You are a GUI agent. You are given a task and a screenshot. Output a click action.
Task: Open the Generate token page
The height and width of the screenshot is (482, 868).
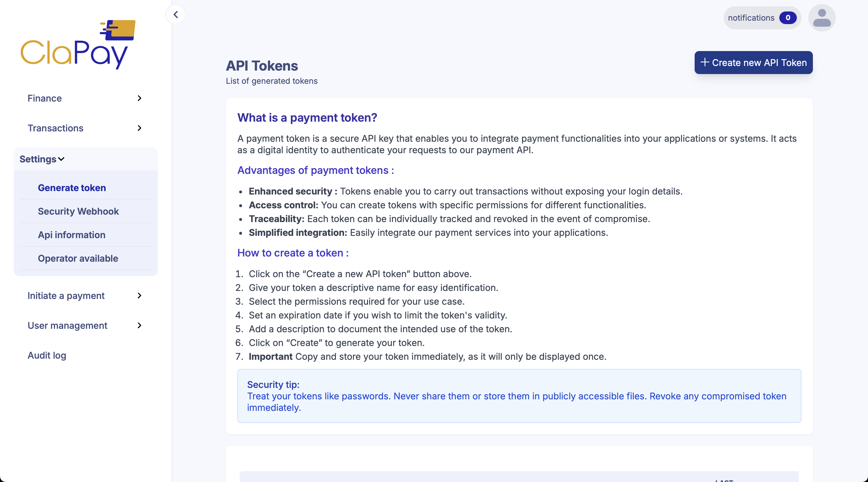(72, 188)
